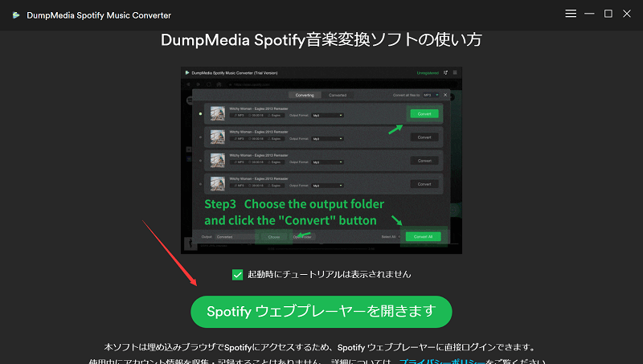Close the DumpMedia window
The image size is (643, 364).
click(627, 14)
